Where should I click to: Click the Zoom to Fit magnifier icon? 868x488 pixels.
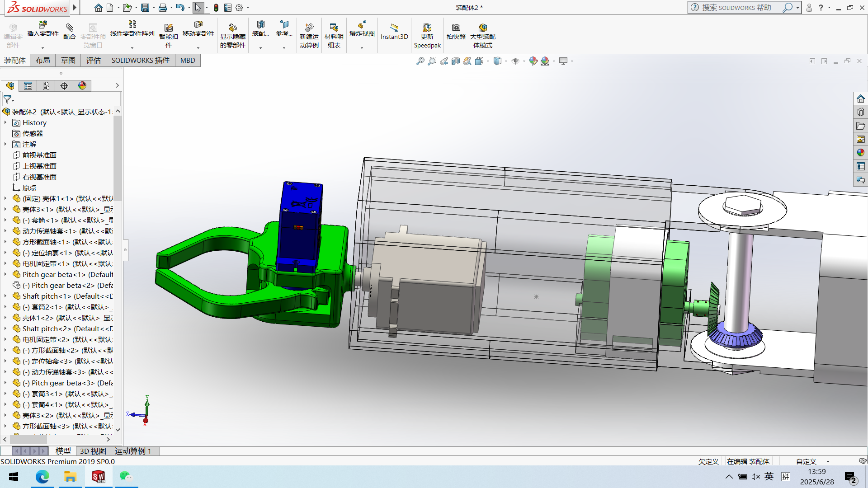420,61
